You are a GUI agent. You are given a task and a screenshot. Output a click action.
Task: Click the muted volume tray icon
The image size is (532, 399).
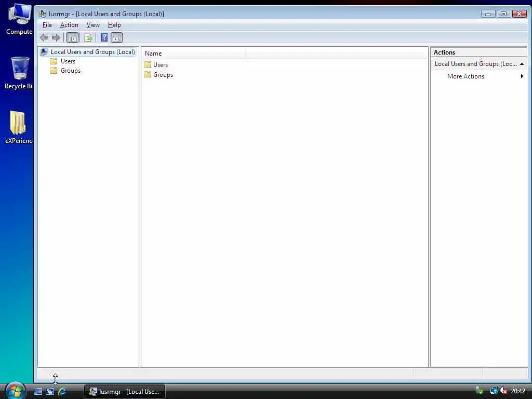click(503, 391)
